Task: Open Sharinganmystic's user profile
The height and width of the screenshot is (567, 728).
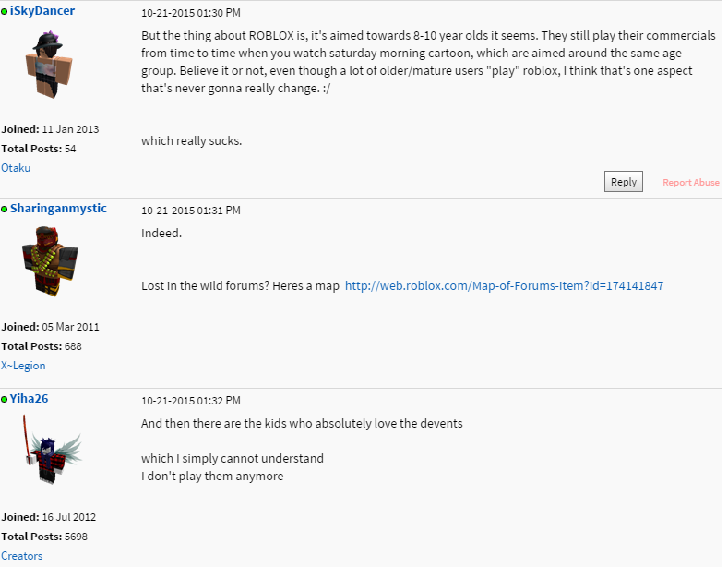Action: (x=58, y=208)
